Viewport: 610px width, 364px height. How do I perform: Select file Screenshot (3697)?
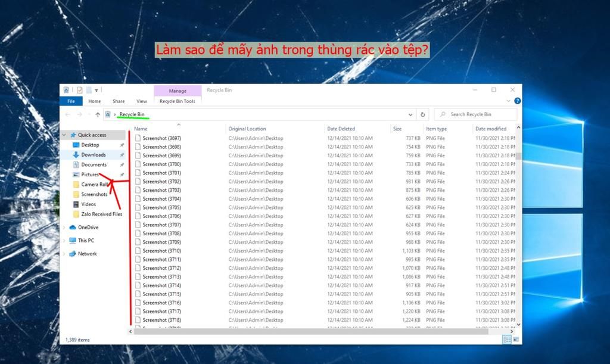161,138
